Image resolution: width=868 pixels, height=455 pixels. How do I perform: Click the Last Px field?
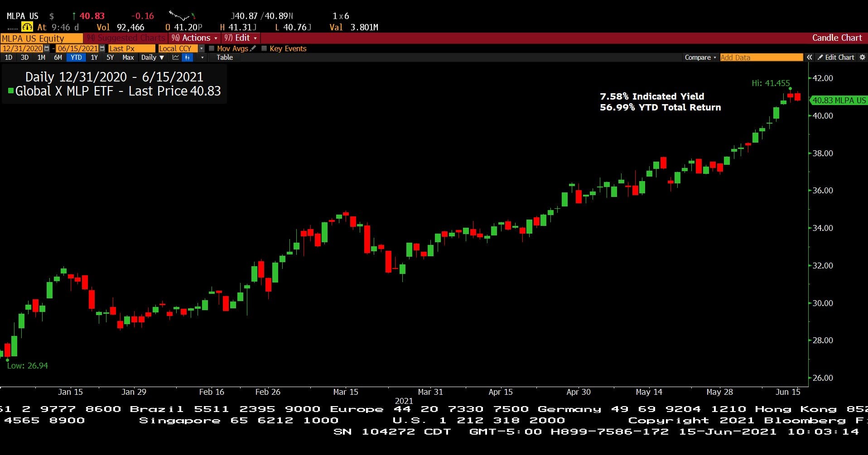pyautogui.click(x=131, y=48)
